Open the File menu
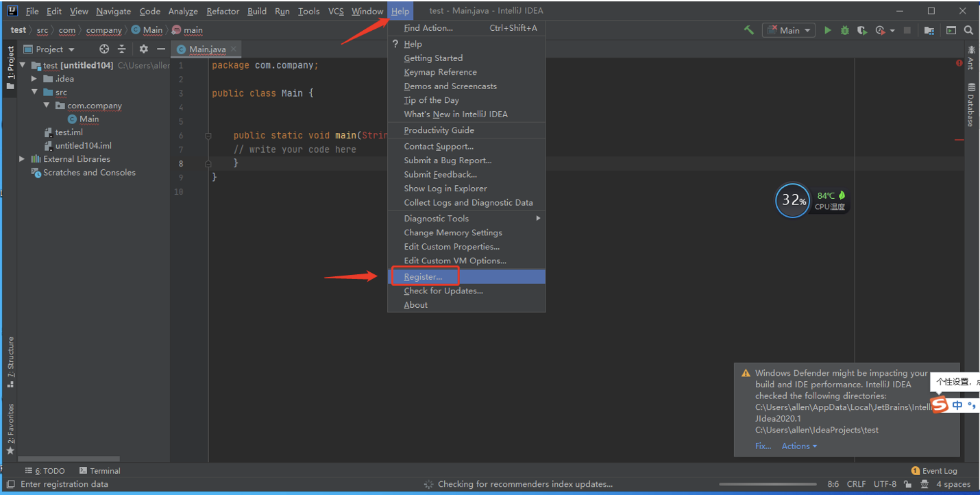Viewport: 980px width, 495px height. point(32,11)
